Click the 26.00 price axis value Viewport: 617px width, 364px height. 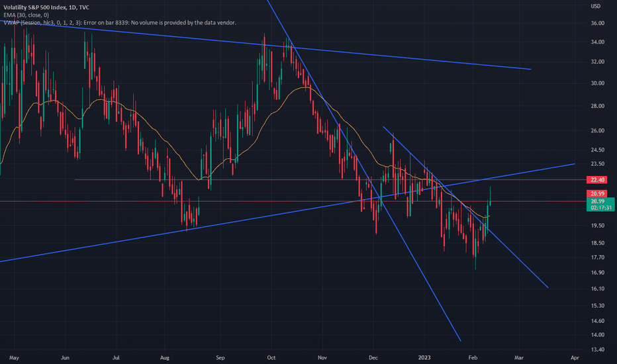pos(597,130)
